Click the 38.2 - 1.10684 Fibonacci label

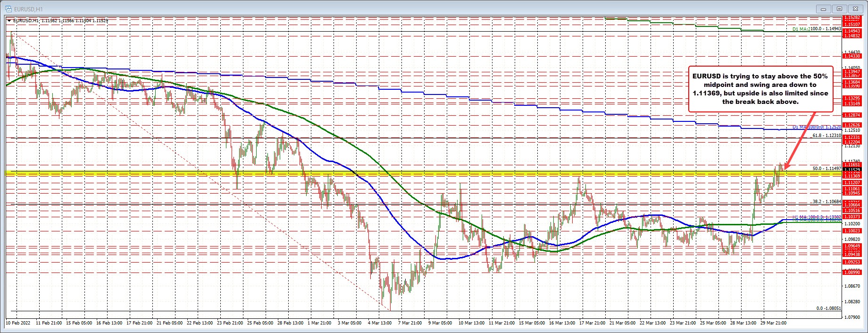click(x=826, y=201)
